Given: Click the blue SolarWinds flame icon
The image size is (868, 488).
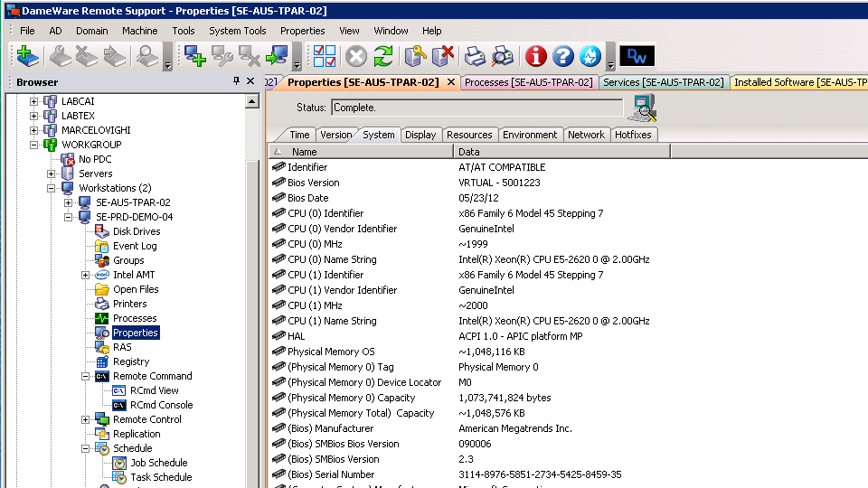Looking at the screenshot, I should tap(590, 56).
